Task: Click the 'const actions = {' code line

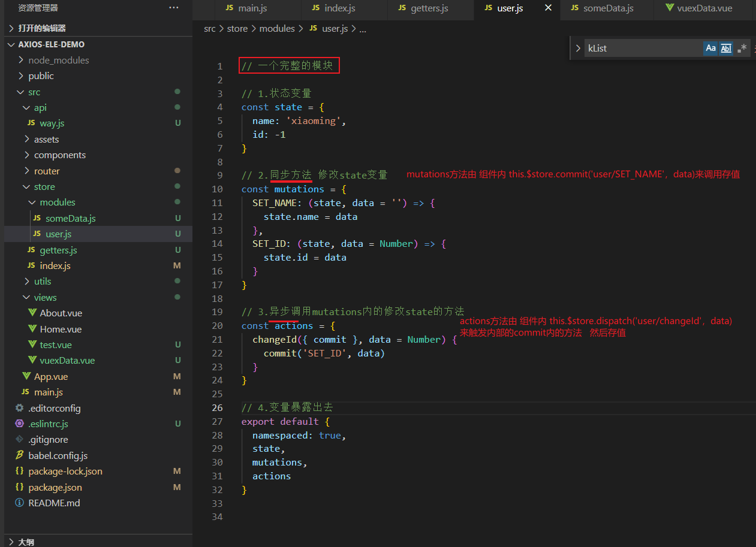Action: click(x=288, y=325)
